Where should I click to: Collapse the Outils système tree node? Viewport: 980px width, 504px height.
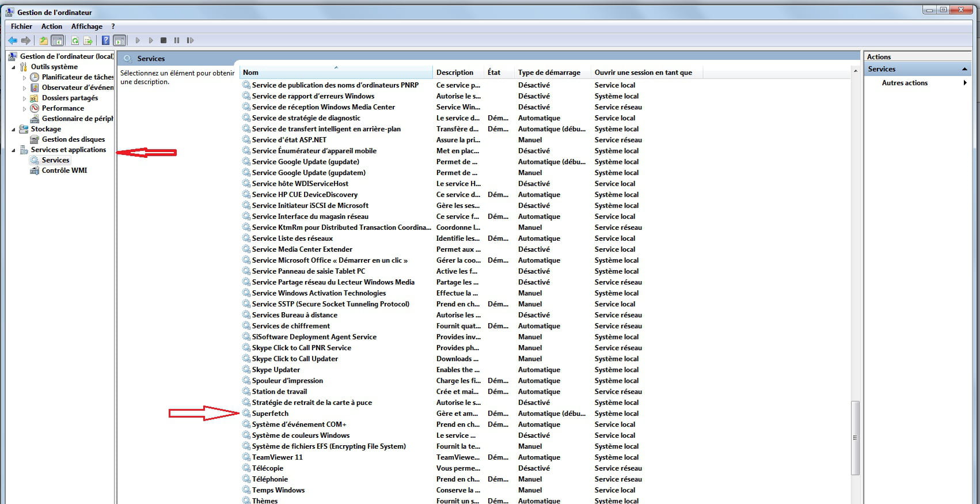pos(14,67)
